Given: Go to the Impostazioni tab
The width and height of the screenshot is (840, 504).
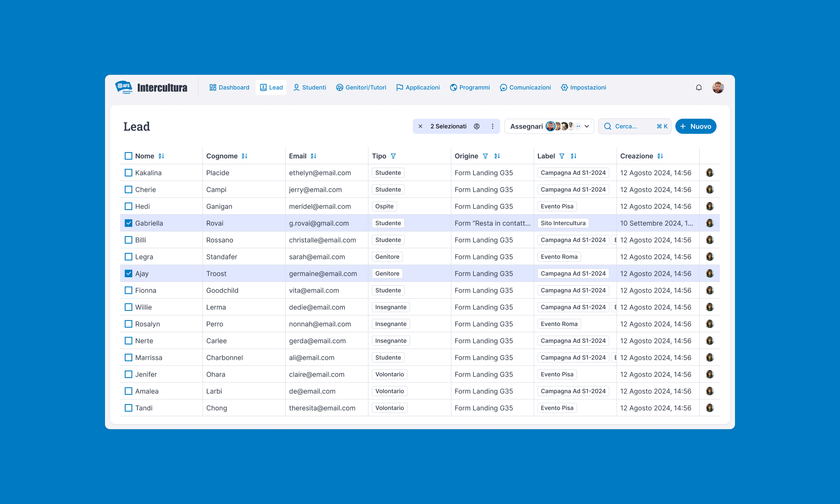Looking at the screenshot, I should [x=583, y=87].
